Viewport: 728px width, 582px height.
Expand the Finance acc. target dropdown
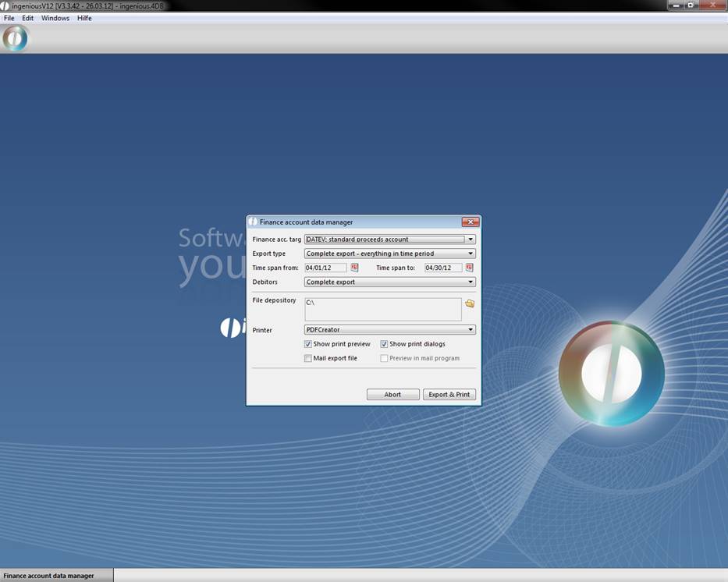(471, 240)
